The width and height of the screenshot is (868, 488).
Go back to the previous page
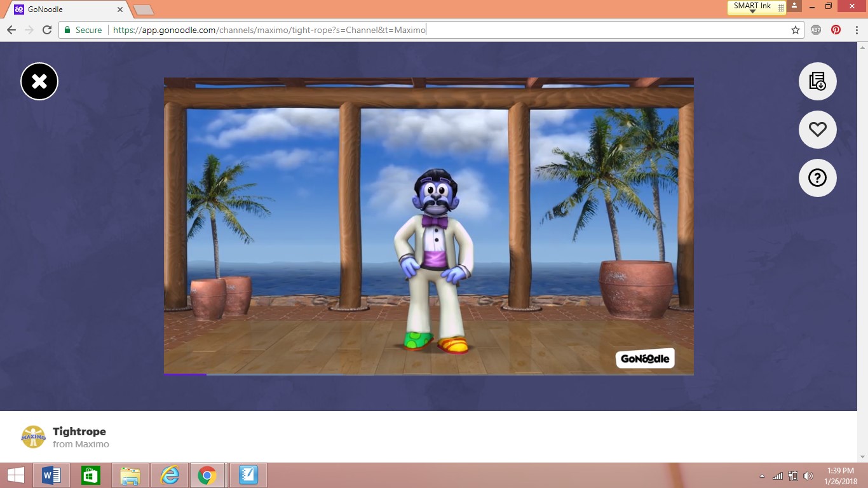[x=11, y=30]
